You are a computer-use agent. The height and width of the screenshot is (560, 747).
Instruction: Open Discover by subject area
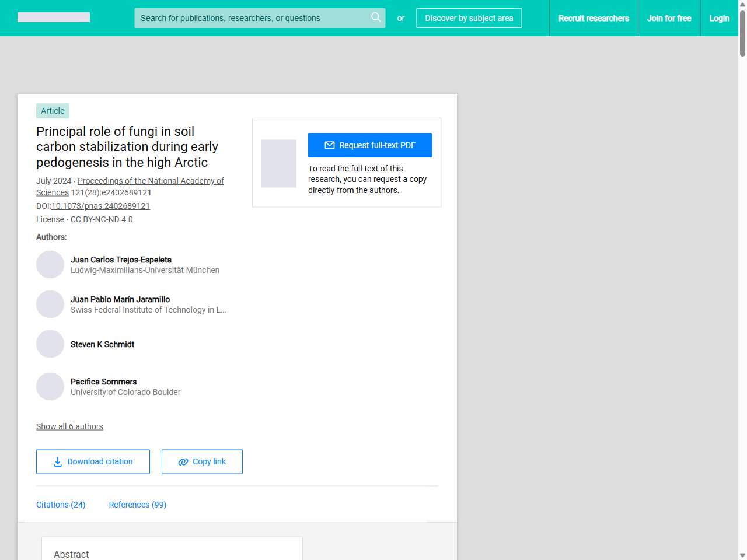point(469,18)
